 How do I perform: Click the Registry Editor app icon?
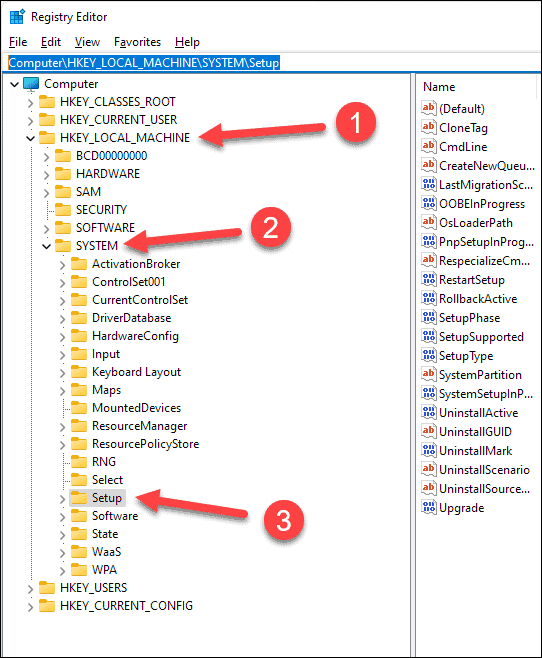[x=17, y=17]
